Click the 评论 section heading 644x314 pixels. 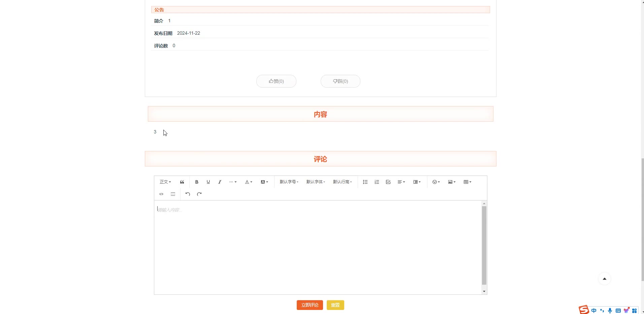320,159
